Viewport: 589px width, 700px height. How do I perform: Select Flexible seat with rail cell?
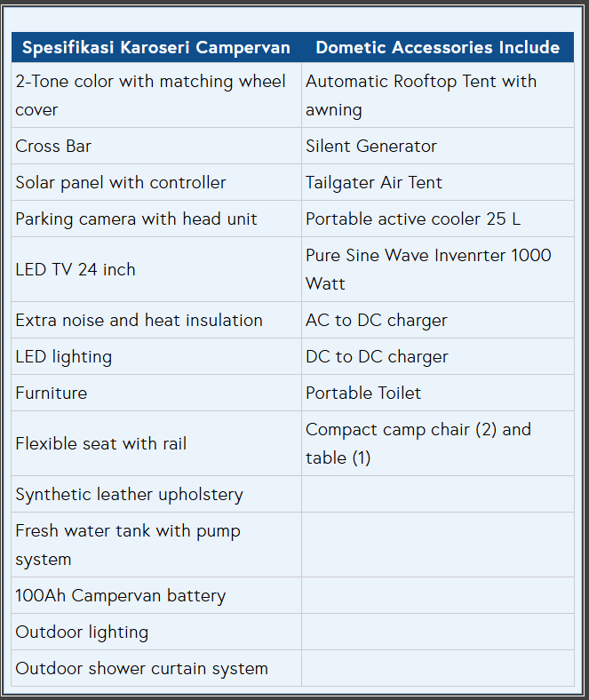(156, 444)
